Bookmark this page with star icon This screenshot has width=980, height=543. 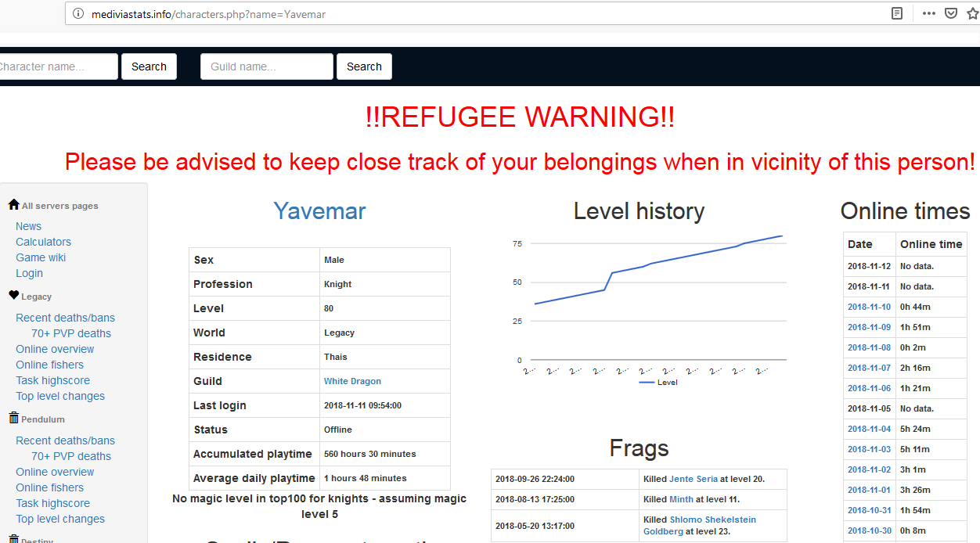(974, 13)
